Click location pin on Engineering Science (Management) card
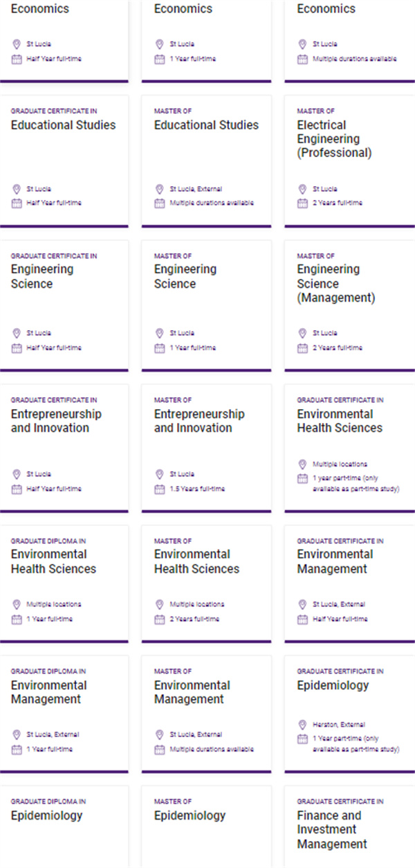Image resolution: width=415 pixels, height=868 pixels. click(x=302, y=333)
